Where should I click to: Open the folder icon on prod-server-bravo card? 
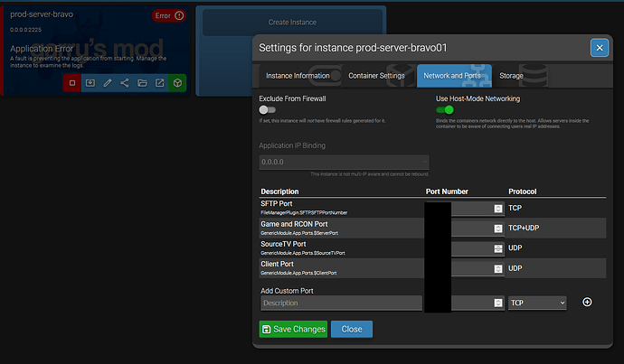tap(142, 83)
